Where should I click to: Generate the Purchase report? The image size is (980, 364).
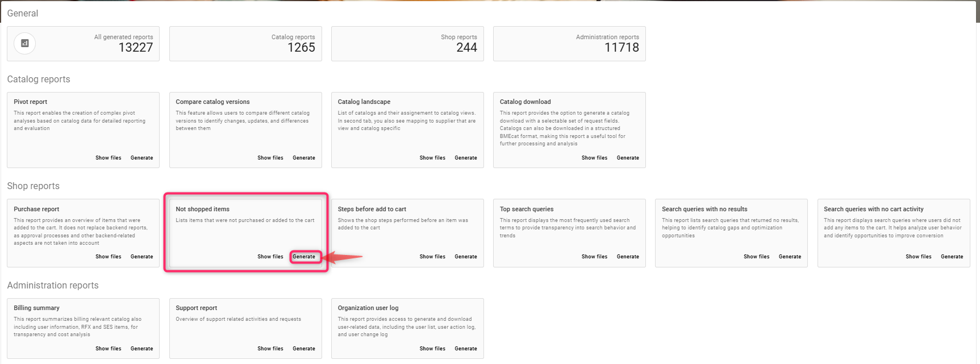(141, 257)
